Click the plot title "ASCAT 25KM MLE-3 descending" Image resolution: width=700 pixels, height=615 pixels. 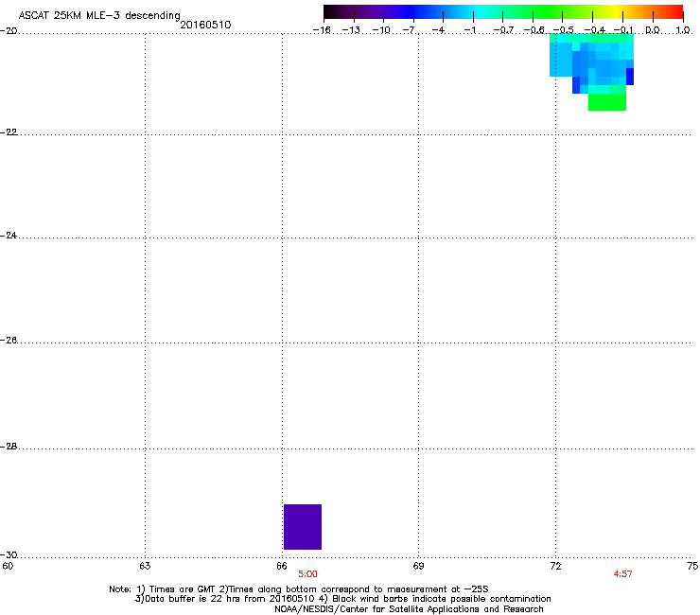tap(99, 15)
